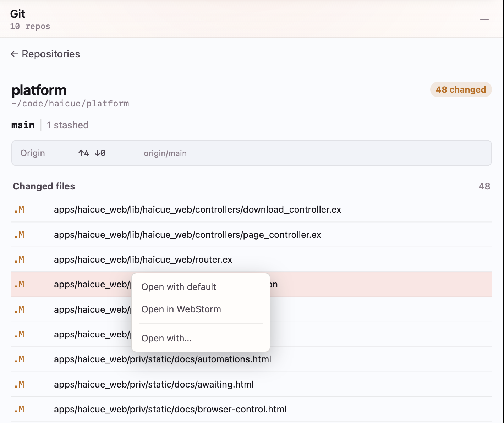Image resolution: width=504 pixels, height=423 pixels.
Task: Click the 48 changed badge
Action: coord(461,89)
